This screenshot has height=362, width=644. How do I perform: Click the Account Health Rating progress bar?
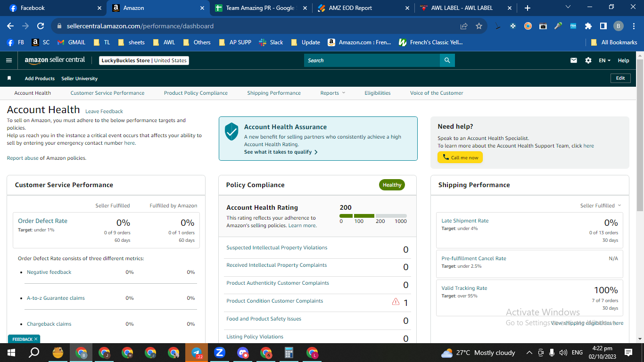[x=373, y=216]
